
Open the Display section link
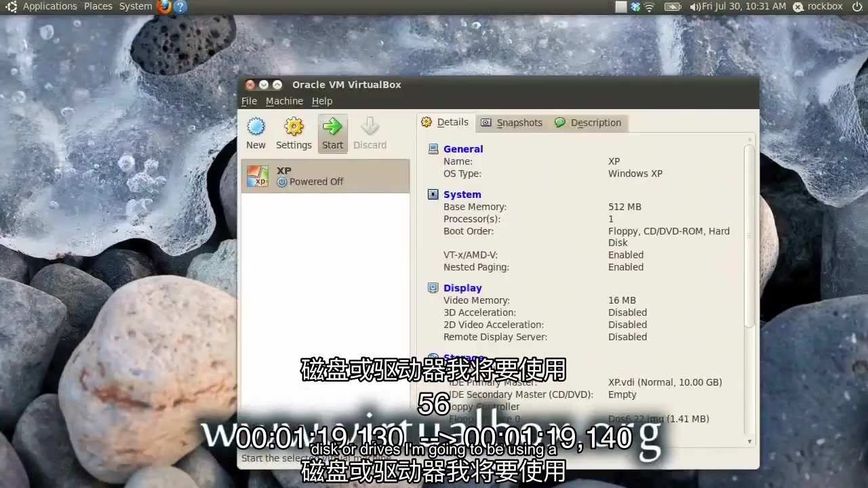click(x=462, y=288)
